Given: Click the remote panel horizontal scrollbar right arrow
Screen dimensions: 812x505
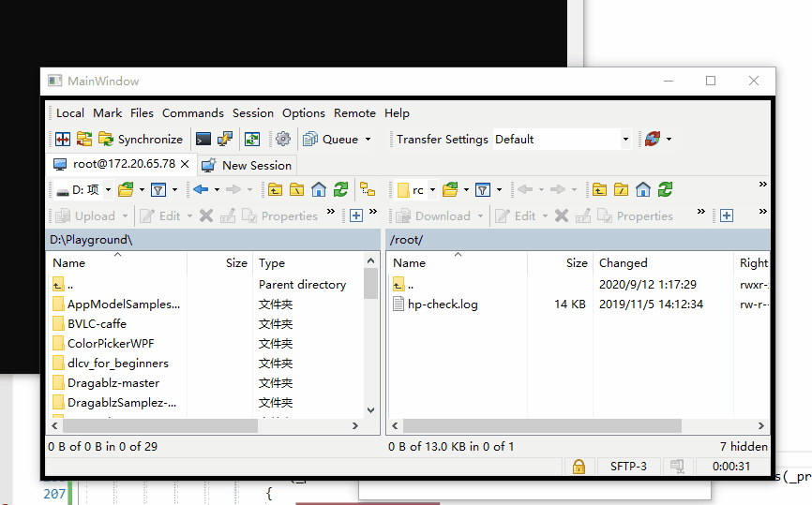Looking at the screenshot, I should (760, 426).
